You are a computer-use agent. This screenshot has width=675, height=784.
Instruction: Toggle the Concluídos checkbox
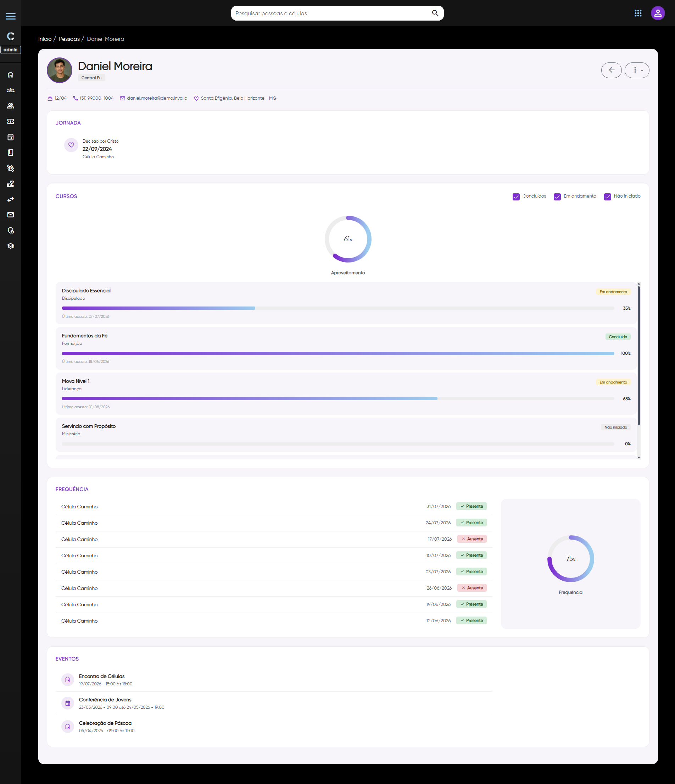point(516,197)
